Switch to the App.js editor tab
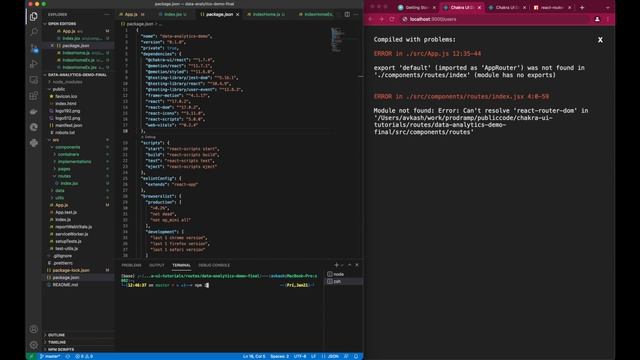 (x=131, y=14)
